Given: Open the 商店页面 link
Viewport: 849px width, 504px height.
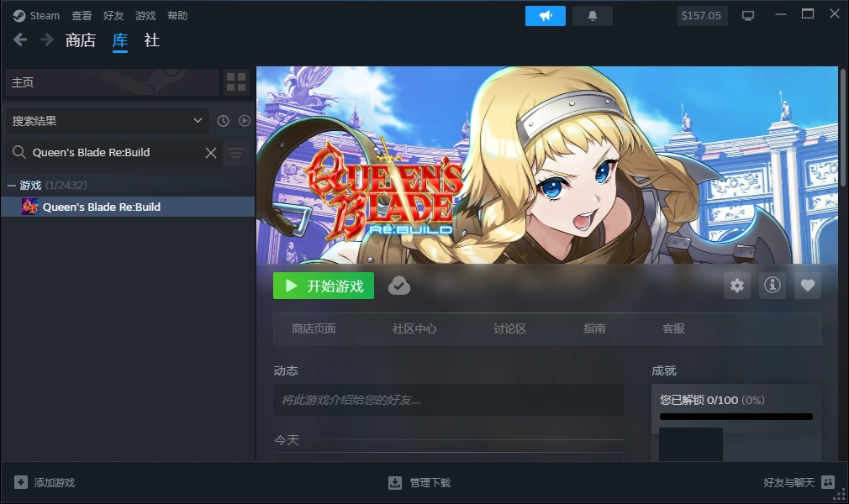Looking at the screenshot, I should 314,328.
